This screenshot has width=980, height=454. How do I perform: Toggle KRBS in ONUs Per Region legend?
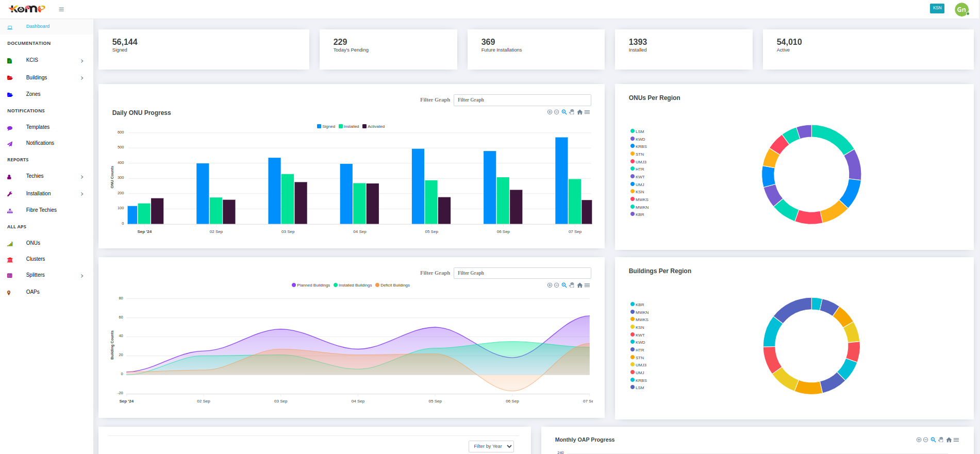[x=639, y=146]
